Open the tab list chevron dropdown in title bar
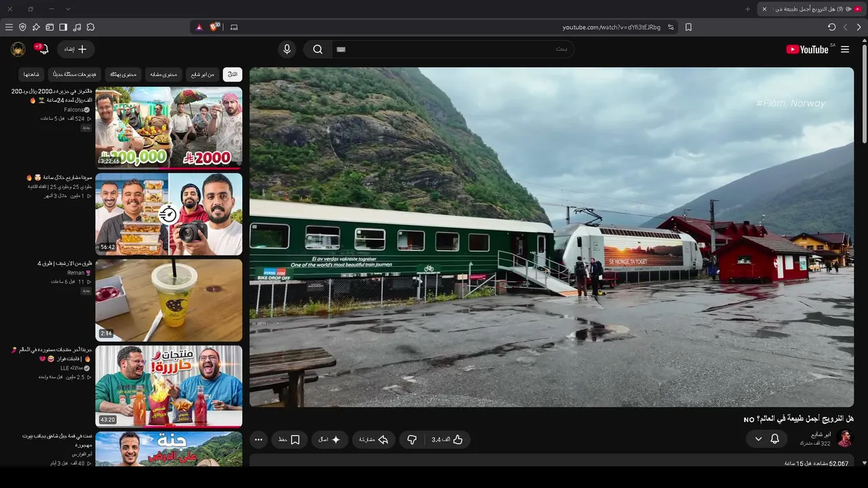Screen dimensions: 868x488 (68, 9)
